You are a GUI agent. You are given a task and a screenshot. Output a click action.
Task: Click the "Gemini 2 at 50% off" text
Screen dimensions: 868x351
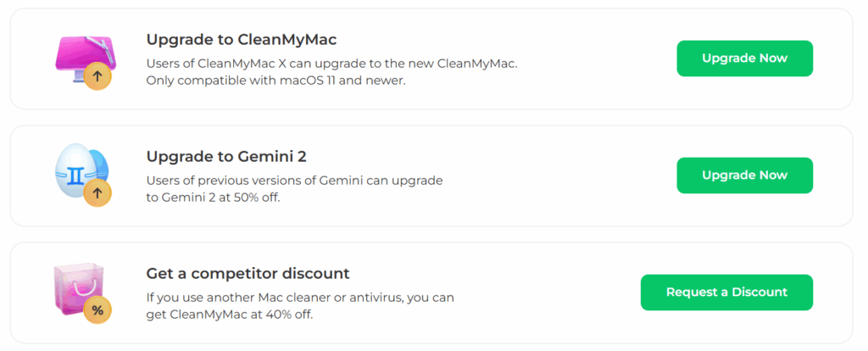225,198
